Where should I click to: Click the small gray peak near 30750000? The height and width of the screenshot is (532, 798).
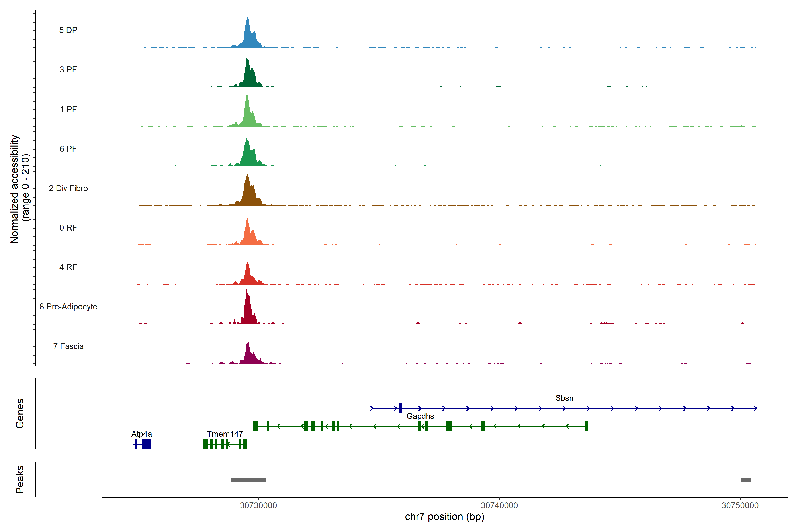[x=746, y=480]
